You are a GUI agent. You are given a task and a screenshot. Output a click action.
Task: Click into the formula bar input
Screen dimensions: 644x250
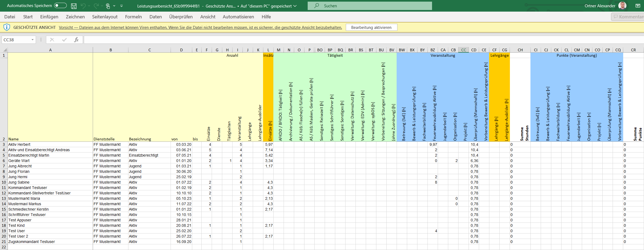point(364,40)
